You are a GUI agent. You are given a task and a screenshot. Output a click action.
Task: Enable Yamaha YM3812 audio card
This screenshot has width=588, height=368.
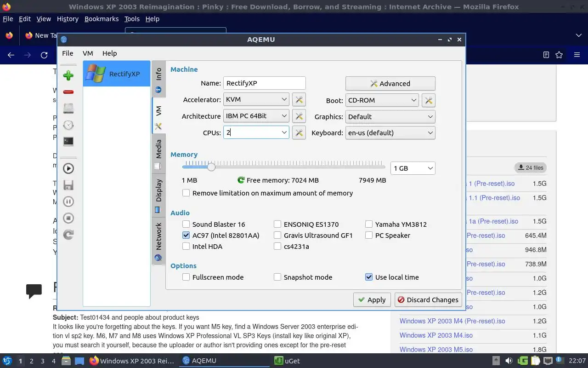(369, 224)
